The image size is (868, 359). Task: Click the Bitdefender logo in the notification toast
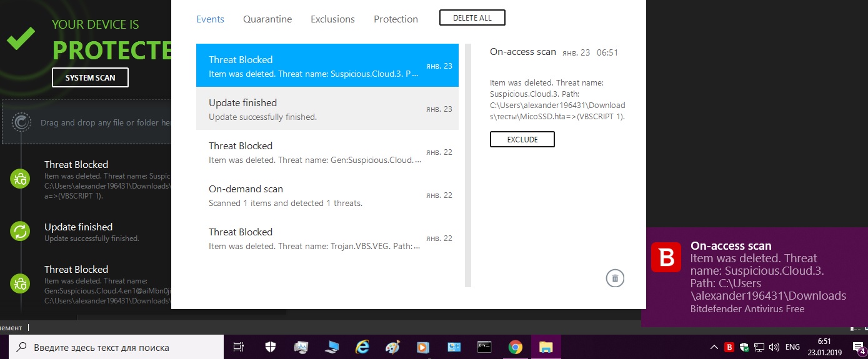coord(666,257)
